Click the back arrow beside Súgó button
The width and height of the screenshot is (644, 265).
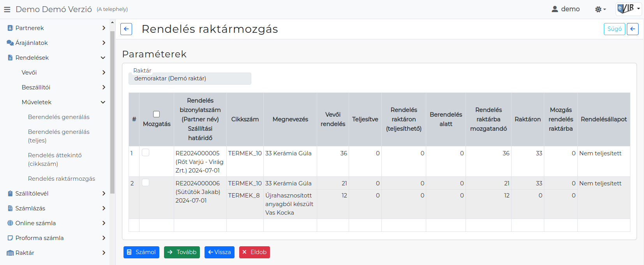632,29
